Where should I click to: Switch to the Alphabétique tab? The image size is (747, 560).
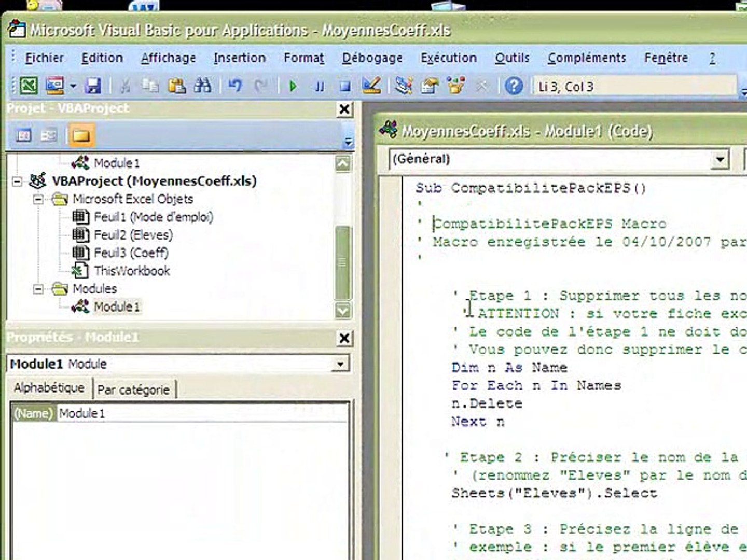(49, 388)
